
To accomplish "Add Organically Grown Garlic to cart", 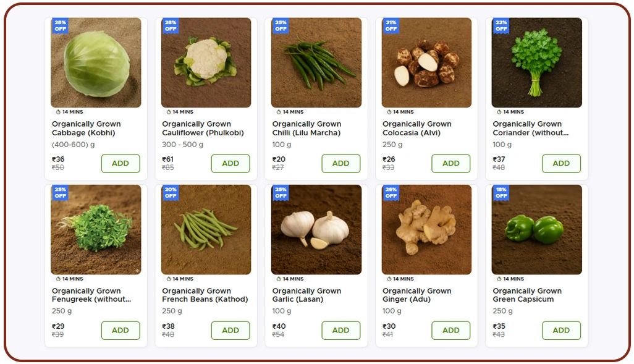I will click(x=341, y=330).
